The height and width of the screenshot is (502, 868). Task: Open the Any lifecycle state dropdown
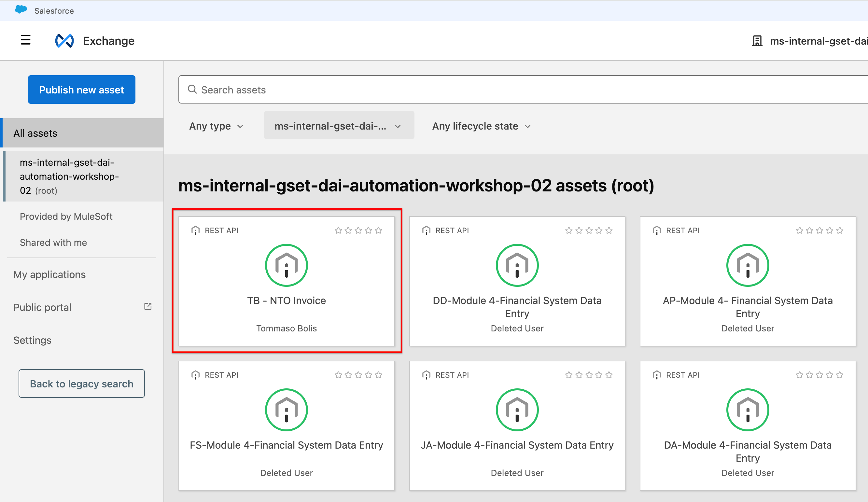(x=481, y=126)
